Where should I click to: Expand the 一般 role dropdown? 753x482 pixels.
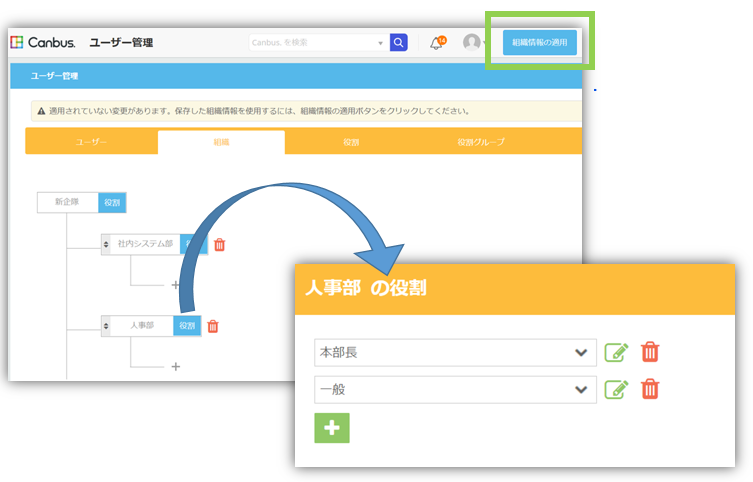pos(581,389)
